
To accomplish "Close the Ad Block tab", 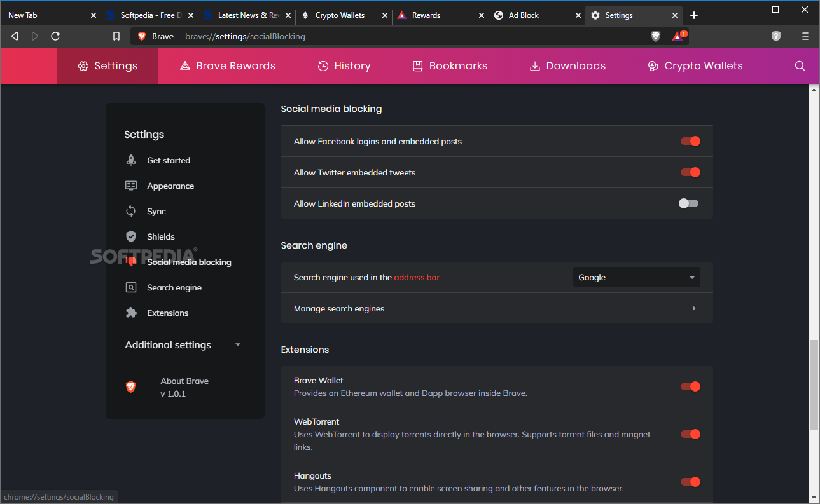I will 578,15.
